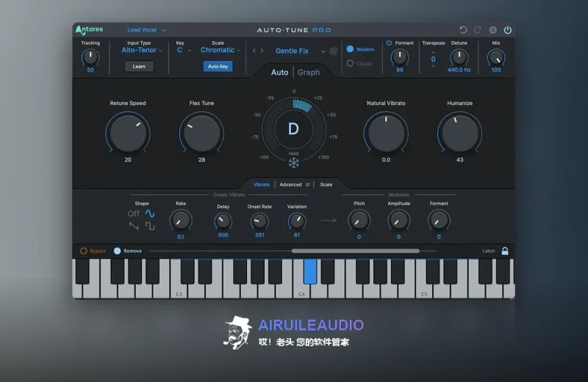Click the Modulate Formant knob
This screenshot has height=382, width=588.
pos(439,221)
